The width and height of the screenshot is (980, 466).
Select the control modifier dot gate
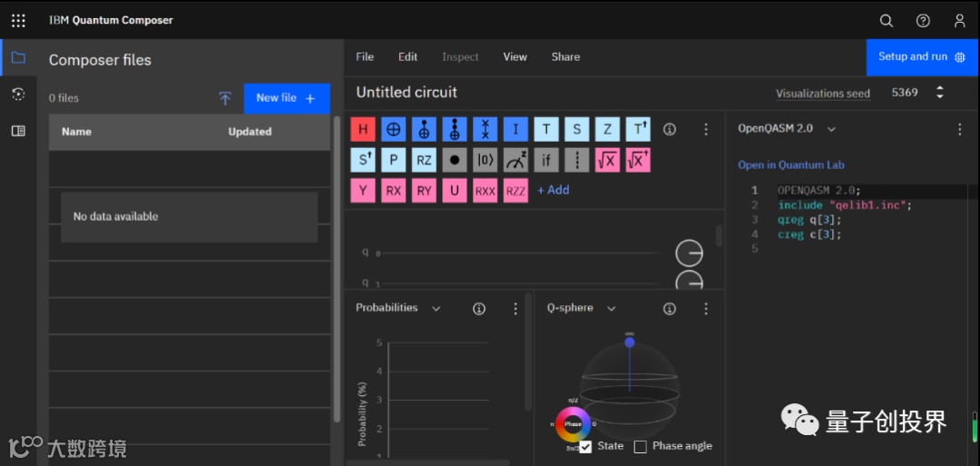click(455, 160)
